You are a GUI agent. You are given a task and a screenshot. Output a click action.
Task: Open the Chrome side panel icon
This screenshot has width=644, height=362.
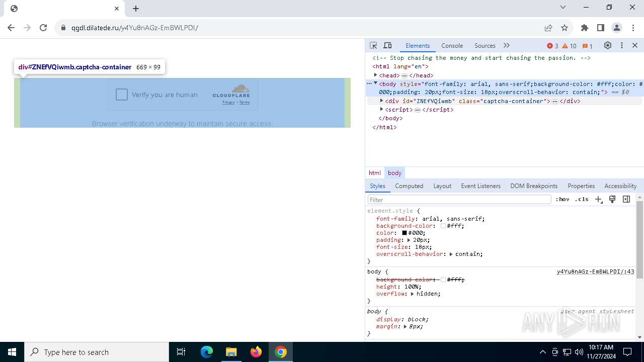[x=601, y=28]
